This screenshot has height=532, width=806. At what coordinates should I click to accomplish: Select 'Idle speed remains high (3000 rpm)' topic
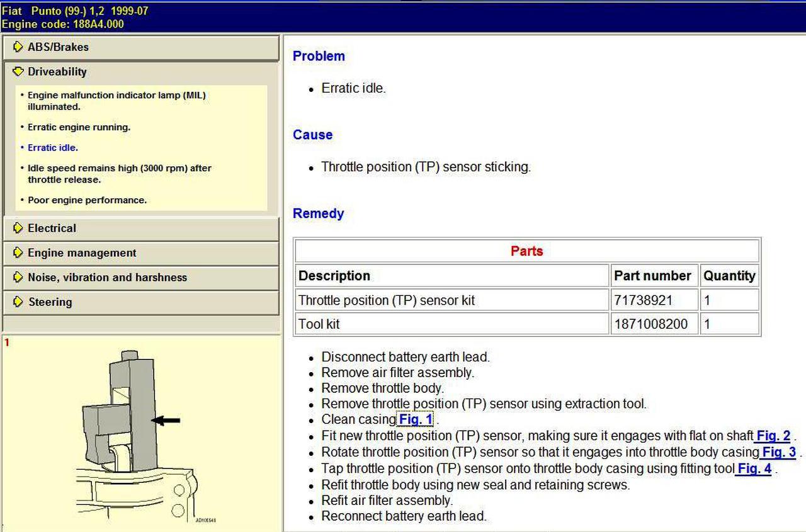pos(119,174)
